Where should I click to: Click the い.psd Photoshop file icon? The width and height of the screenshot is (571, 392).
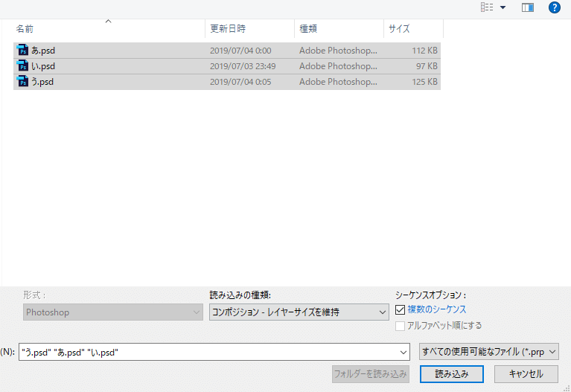click(x=22, y=66)
